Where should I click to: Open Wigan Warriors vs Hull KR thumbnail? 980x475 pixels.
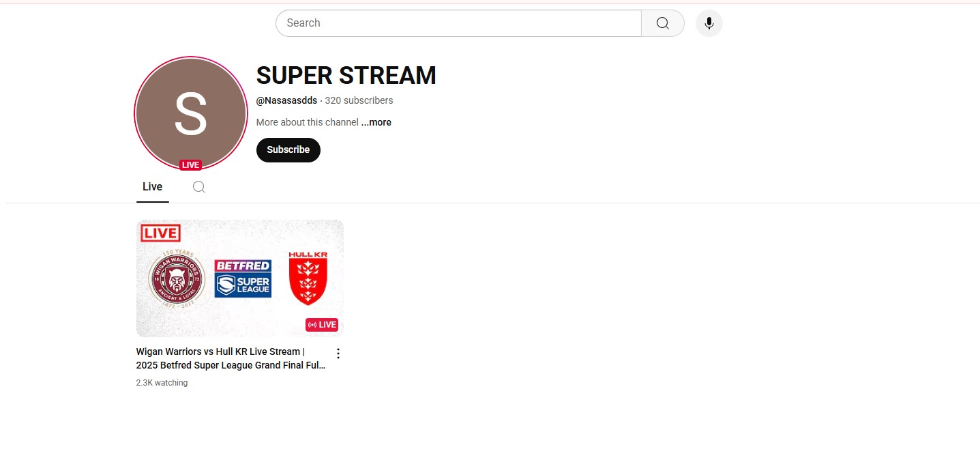pyautogui.click(x=240, y=278)
